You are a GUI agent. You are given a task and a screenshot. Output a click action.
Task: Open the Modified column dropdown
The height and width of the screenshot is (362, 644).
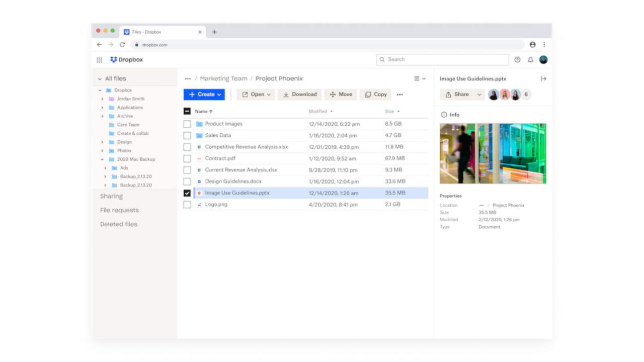(x=332, y=112)
